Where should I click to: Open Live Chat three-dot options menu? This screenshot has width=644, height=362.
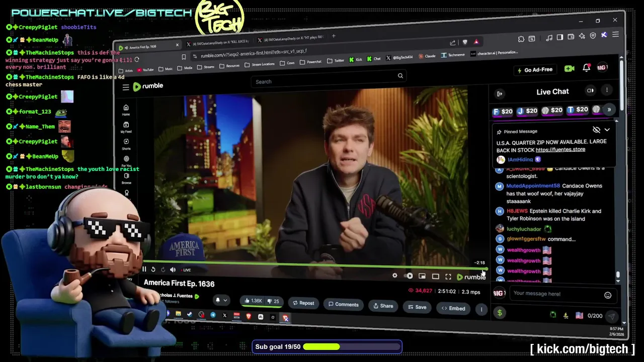click(x=607, y=90)
